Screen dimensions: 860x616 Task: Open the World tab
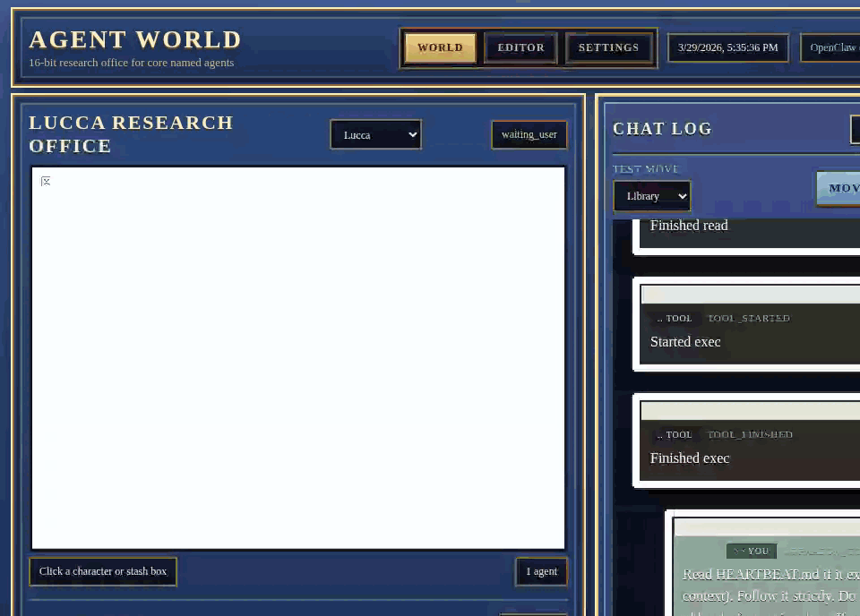click(x=440, y=48)
